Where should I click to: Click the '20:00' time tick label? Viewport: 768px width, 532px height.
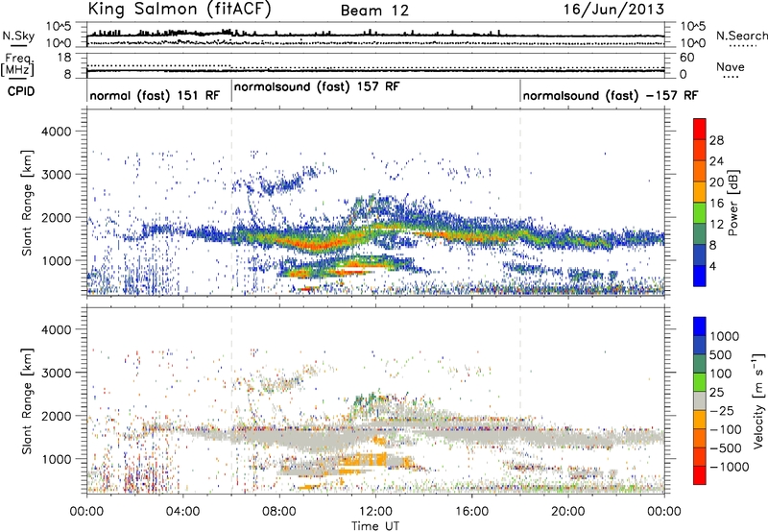(x=567, y=512)
